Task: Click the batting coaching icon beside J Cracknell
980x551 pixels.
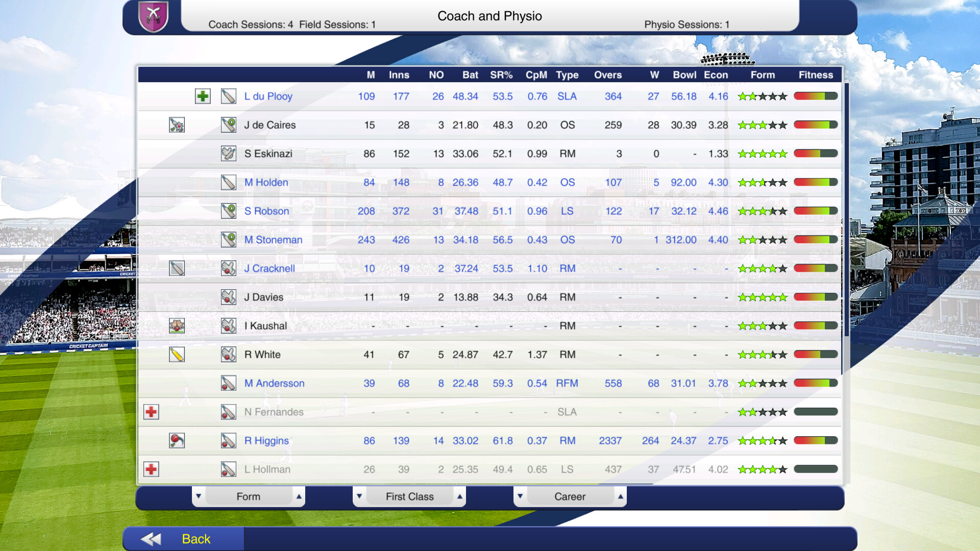Action: click(177, 268)
